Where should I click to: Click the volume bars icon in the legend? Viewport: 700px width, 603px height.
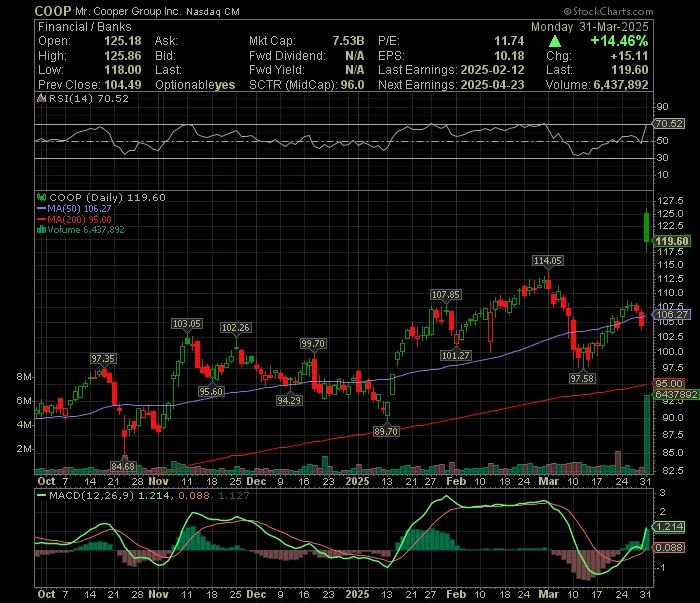[42, 230]
